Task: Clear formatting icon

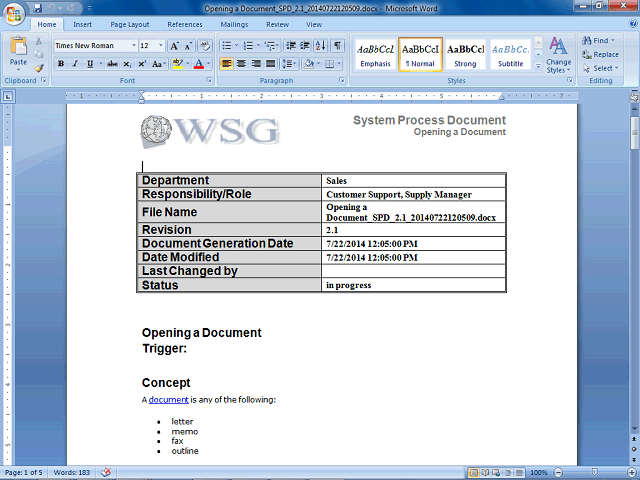Action: (205, 46)
